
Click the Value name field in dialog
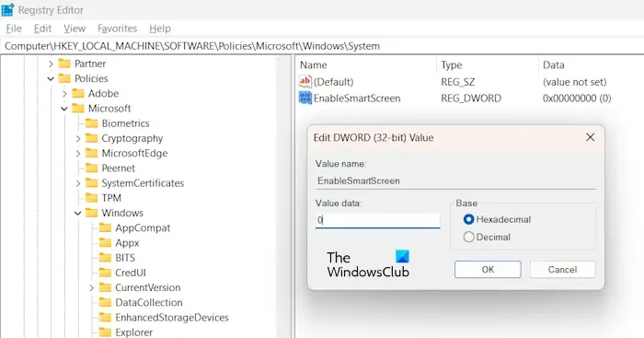455,181
